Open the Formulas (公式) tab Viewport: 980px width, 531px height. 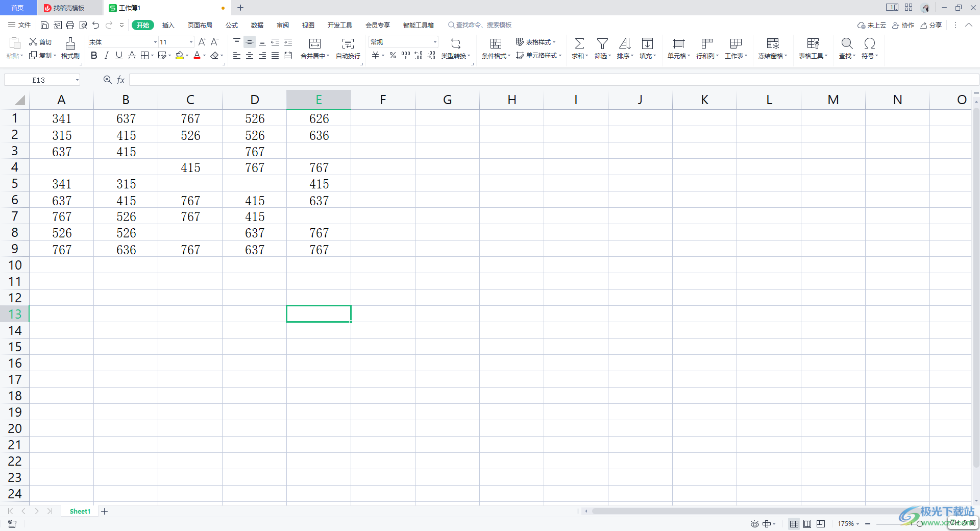coord(232,25)
